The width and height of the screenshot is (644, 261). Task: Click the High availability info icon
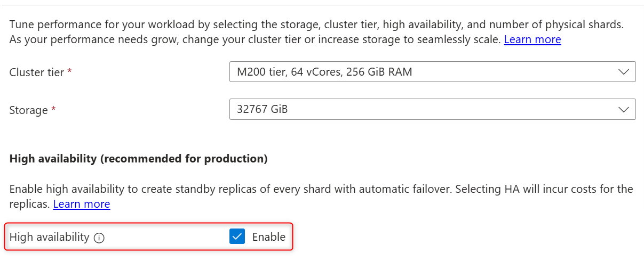click(x=99, y=238)
